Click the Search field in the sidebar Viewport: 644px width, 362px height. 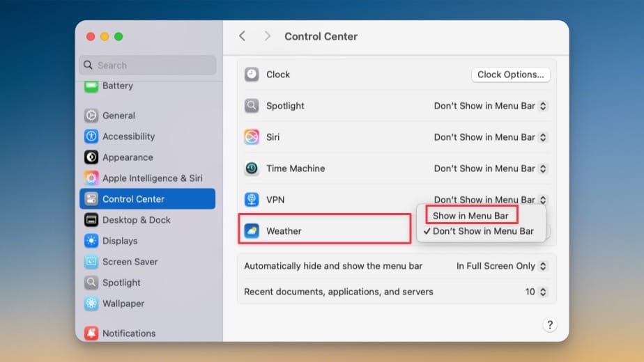pos(148,65)
